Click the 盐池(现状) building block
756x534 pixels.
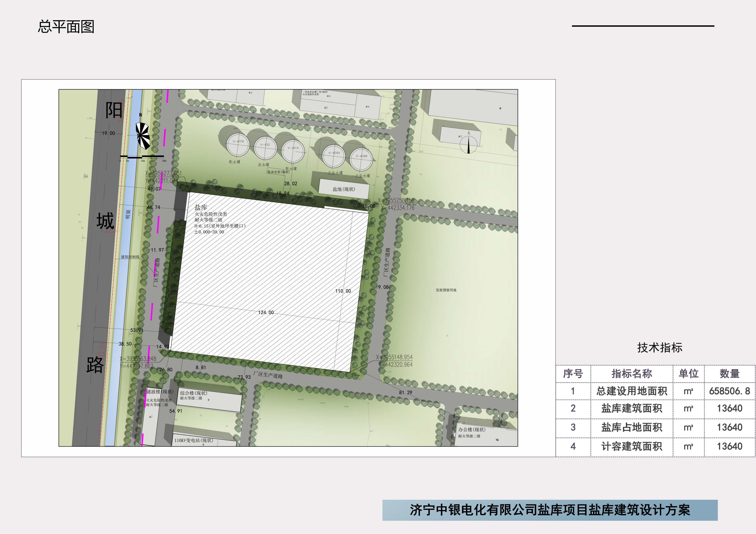pyautogui.click(x=344, y=189)
